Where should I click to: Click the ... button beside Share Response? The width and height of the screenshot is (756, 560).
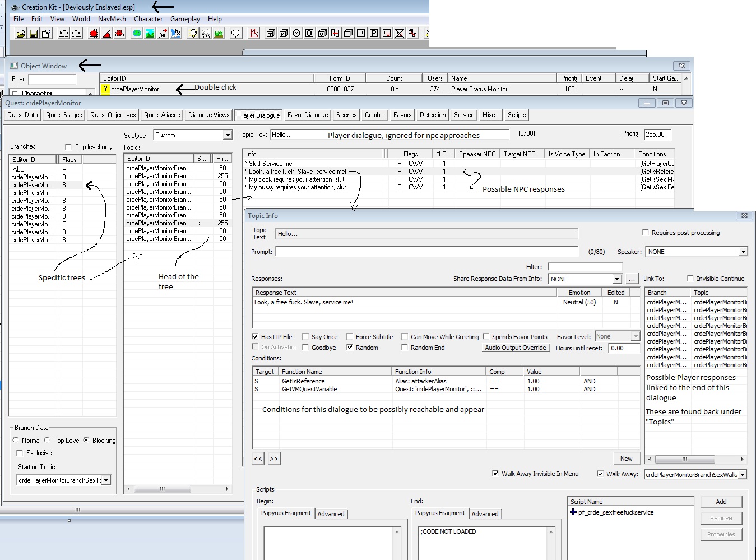point(632,279)
